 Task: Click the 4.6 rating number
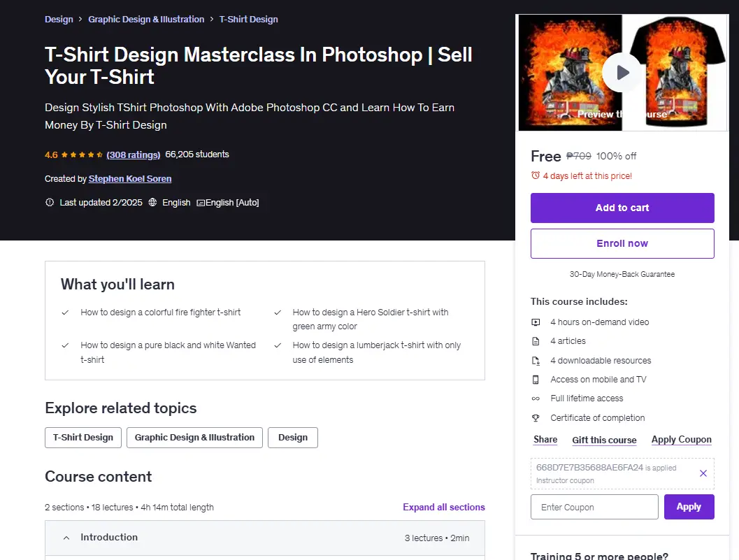[51, 155]
